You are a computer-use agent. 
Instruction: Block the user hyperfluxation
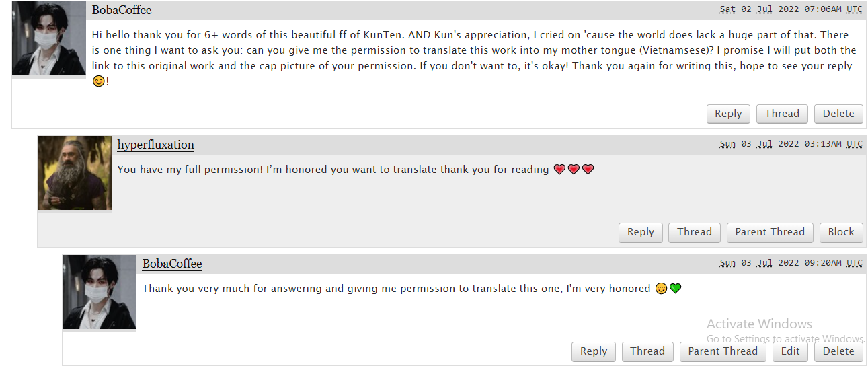point(841,232)
